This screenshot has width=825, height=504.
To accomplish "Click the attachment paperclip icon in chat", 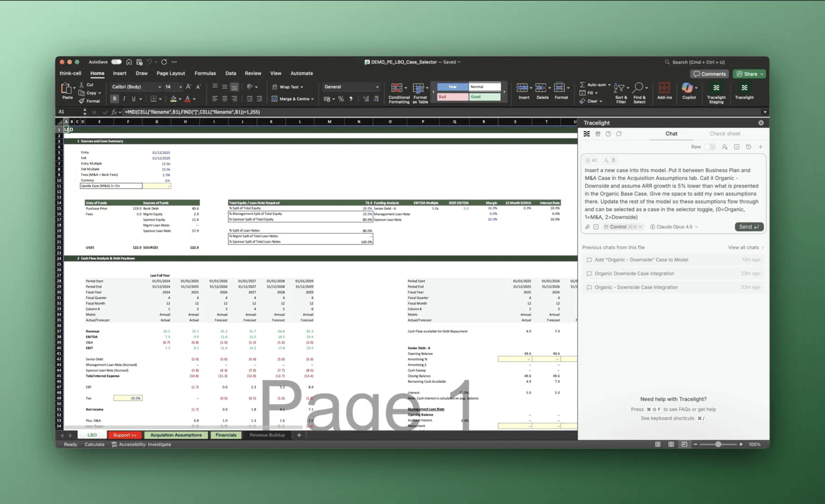I will click(x=587, y=227).
